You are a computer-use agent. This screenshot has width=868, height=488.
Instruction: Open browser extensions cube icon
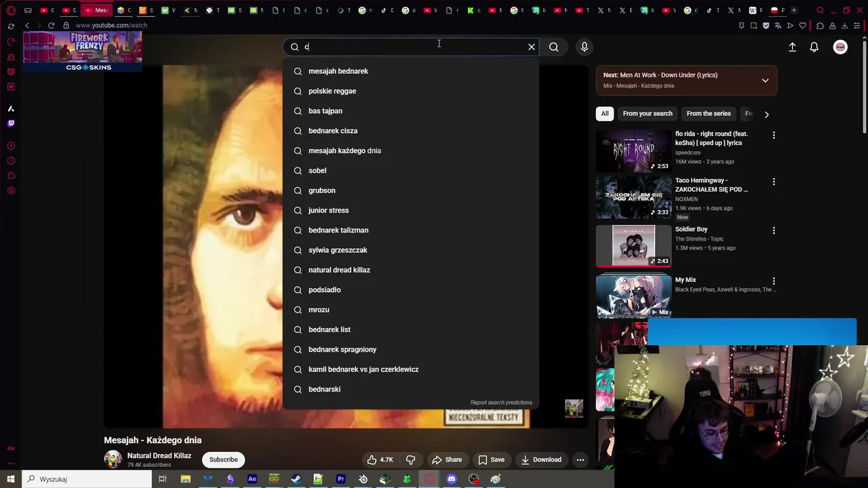pyautogui.click(x=820, y=25)
